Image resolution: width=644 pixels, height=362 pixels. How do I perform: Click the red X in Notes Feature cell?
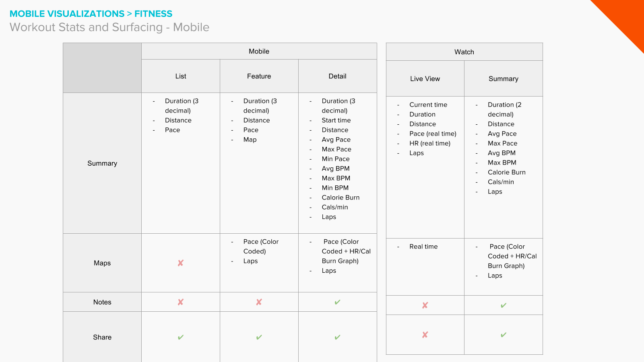[259, 302]
